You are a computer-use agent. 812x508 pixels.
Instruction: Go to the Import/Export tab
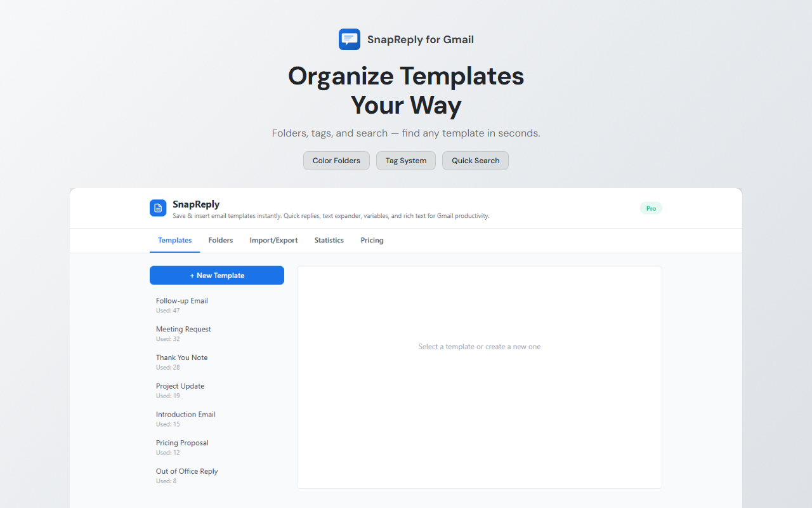[x=273, y=240]
